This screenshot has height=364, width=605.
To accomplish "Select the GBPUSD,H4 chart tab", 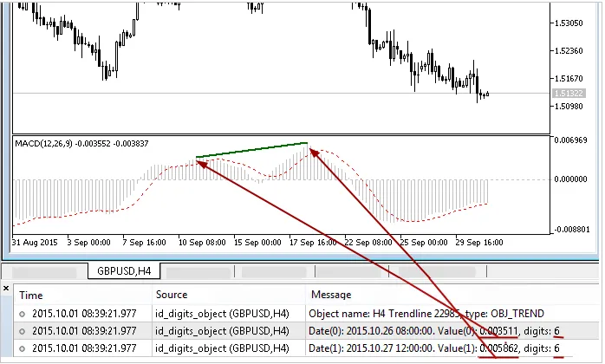I will 132,272.
